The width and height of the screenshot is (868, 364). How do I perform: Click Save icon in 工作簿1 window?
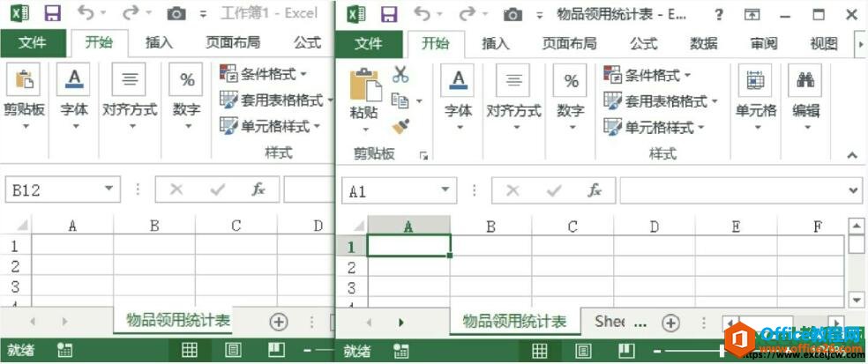pos(53,13)
